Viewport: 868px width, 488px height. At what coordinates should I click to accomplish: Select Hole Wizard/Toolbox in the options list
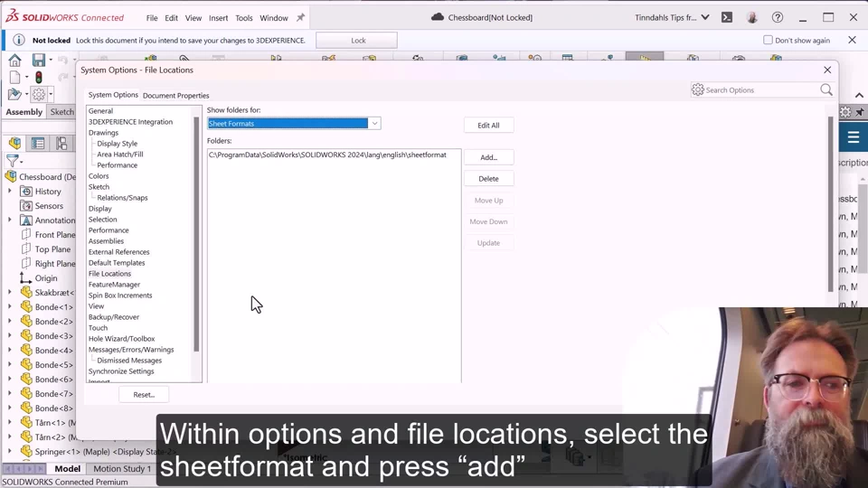click(x=122, y=339)
